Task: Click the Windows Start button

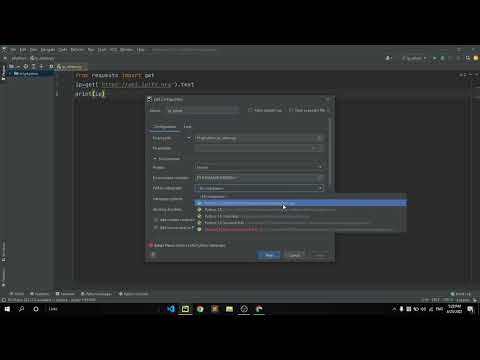Action: [x=7, y=309]
